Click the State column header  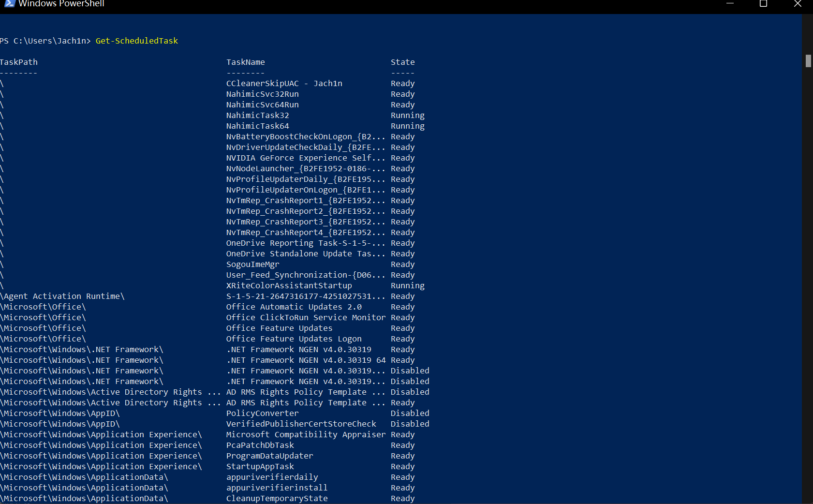[x=403, y=62]
